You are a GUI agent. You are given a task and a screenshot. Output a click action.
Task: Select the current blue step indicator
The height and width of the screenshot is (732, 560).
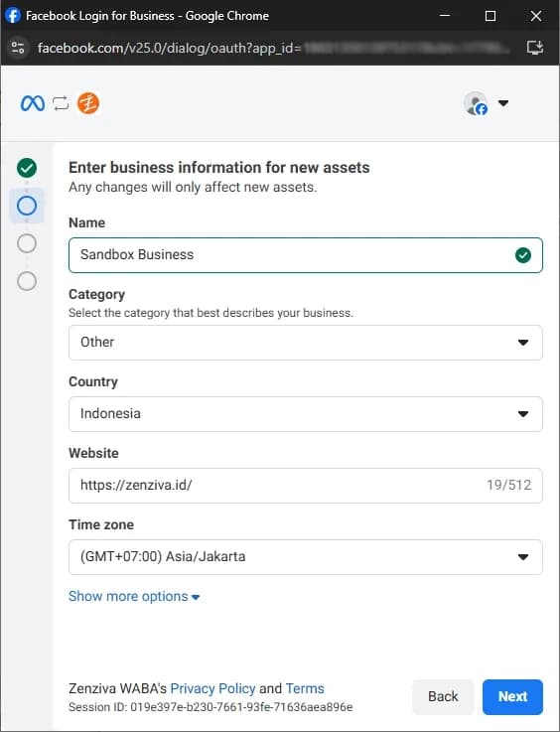pyautogui.click(x=27, y=206)
